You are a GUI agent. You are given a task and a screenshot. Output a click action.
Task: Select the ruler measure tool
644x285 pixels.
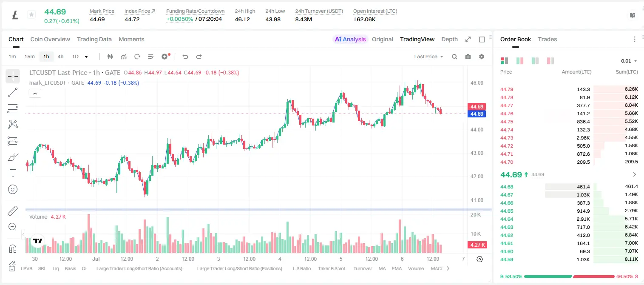pos(13,211)
